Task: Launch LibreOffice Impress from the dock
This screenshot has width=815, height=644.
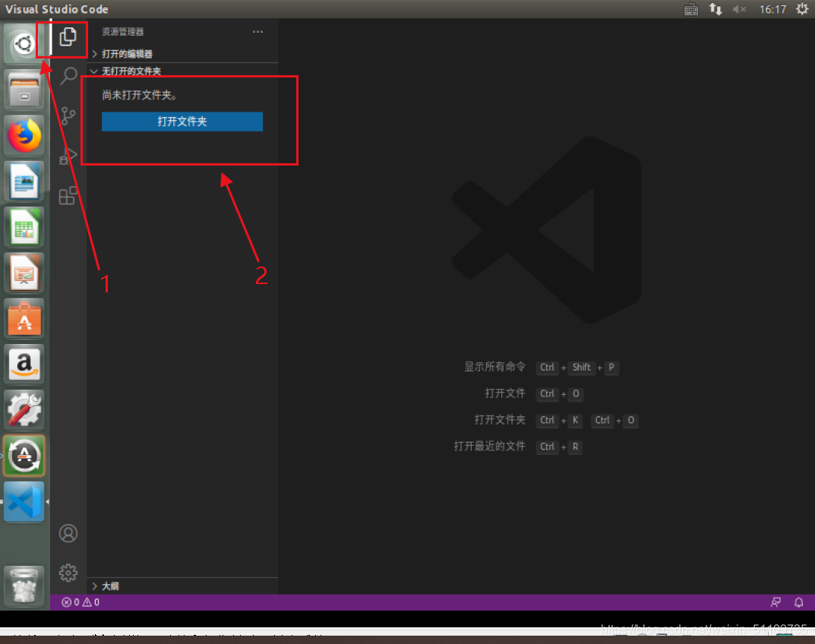Action: [24, 273]
